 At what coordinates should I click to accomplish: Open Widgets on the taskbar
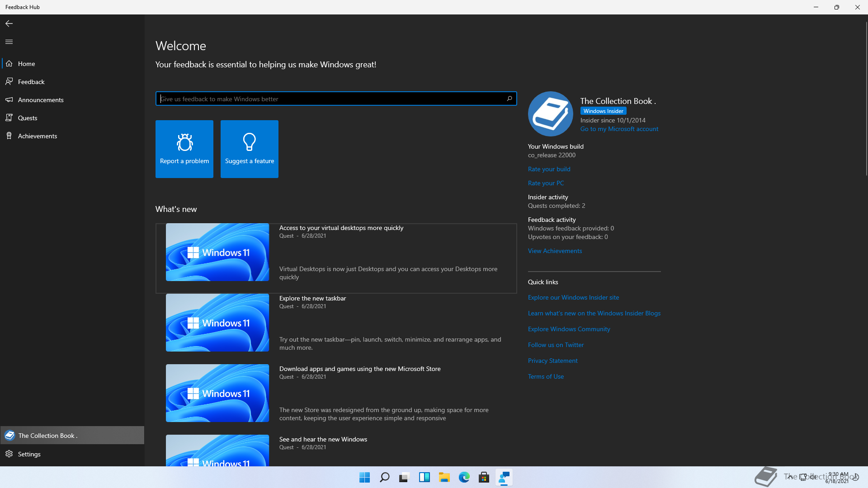point(425,477)
